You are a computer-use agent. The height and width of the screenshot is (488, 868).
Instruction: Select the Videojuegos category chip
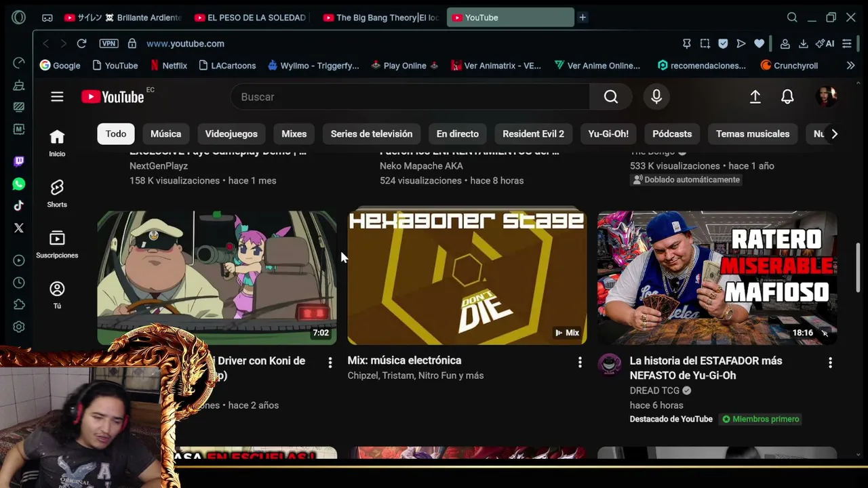pos(231,134)
